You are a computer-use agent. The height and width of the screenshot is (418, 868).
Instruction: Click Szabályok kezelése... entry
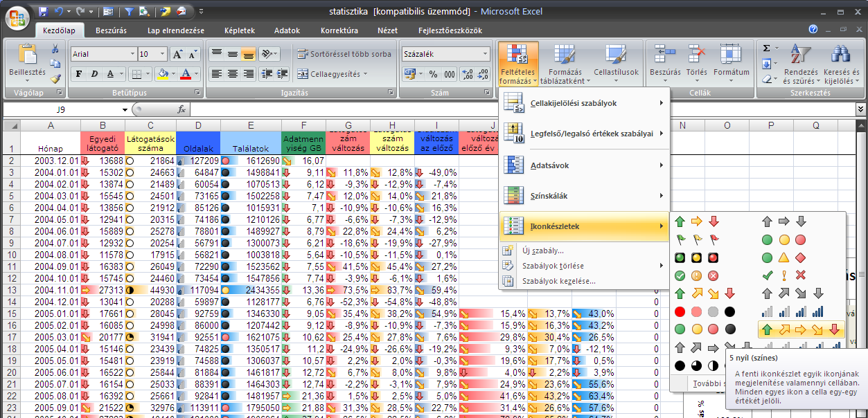tap(583, 281)
